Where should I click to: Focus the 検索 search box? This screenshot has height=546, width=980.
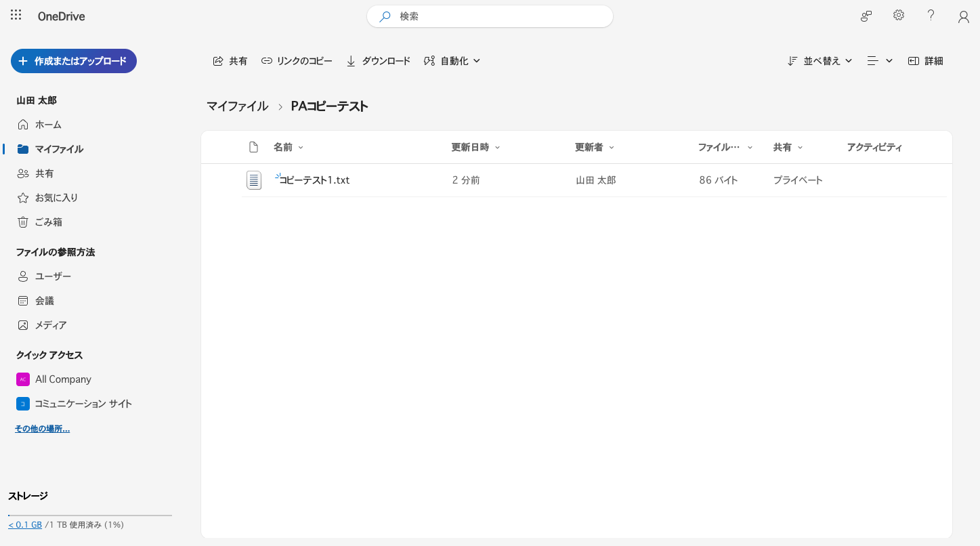coord(490,16)
